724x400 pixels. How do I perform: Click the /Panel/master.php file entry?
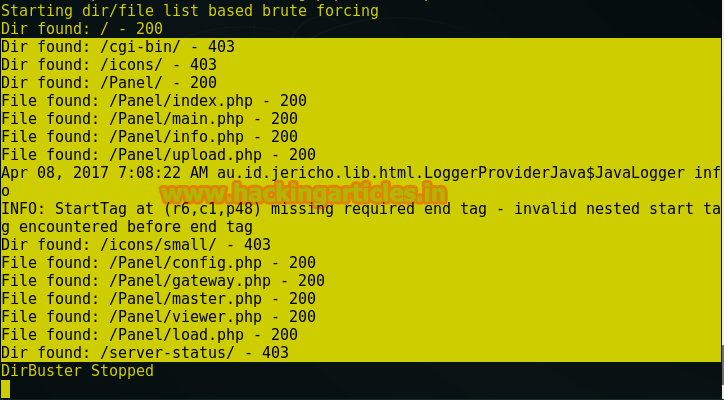158,299
